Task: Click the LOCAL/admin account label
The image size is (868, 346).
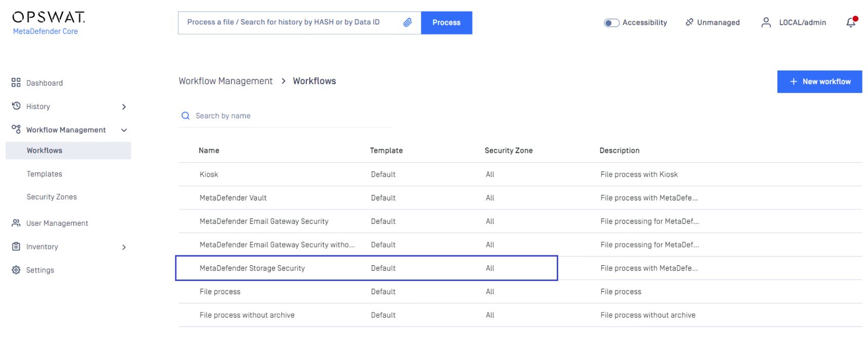Action: [803, 22]
